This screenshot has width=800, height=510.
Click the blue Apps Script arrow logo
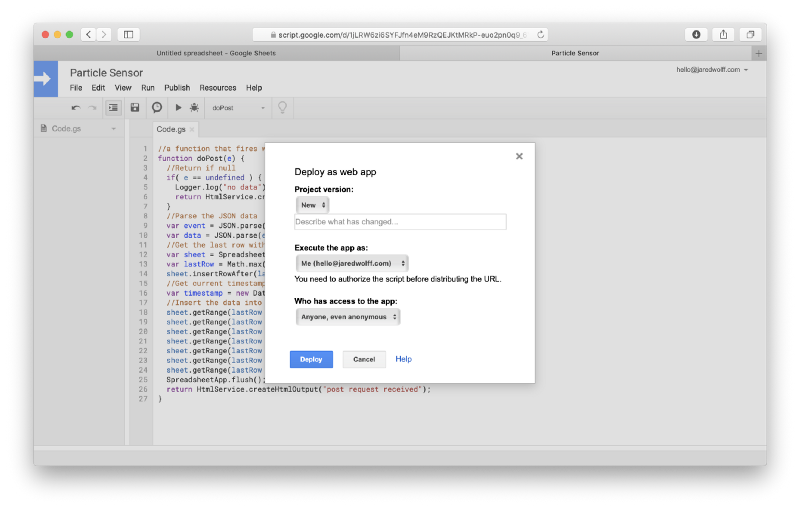pos(45,79)
